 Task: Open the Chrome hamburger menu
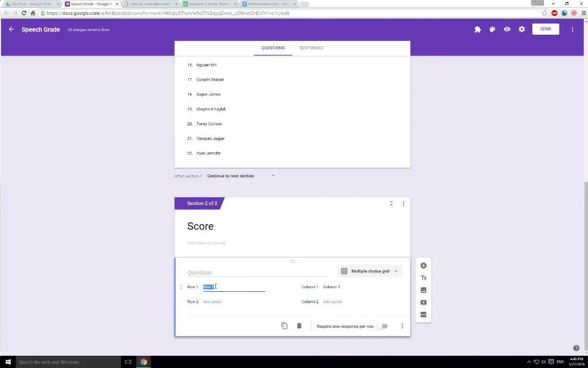tap(582, 13)
